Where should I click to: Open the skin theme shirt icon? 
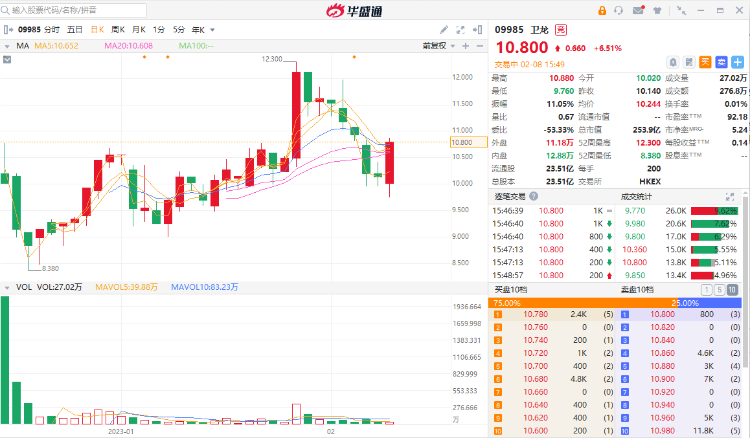click(x=657, y=10)
